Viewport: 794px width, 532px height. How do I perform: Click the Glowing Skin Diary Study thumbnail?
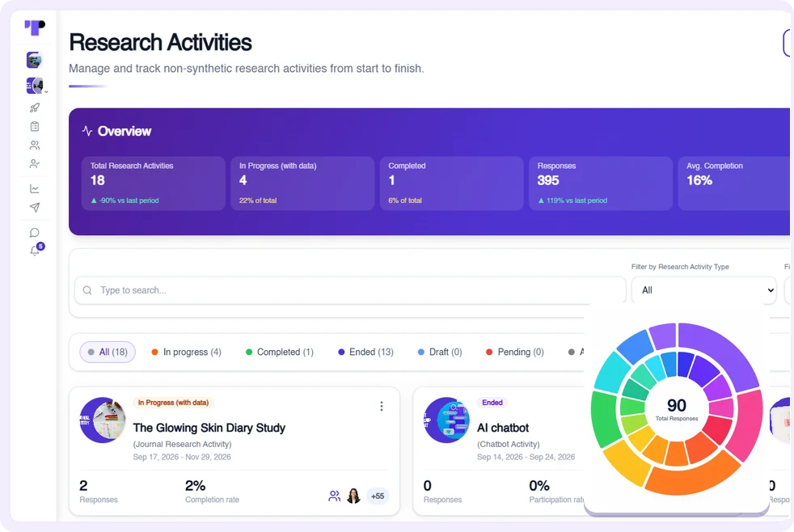(103, 420)
